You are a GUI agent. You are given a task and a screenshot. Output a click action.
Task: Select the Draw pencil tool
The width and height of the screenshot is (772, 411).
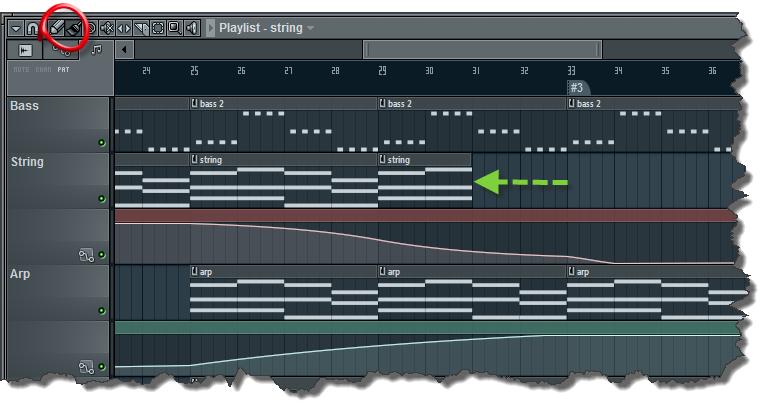tap(57, 28)
